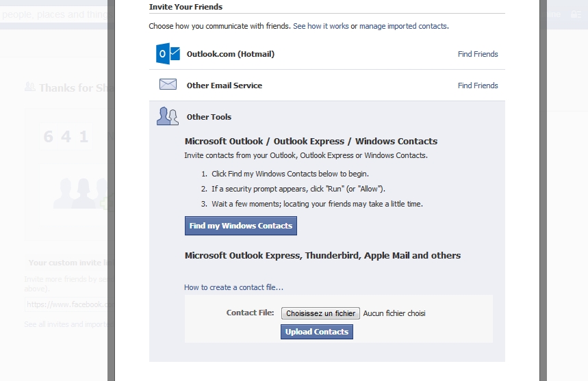Image resolution: width=588 pixels, height=381 pixels.
Task: Open 'manage imported contacts' link
Action: click(403, 26)
